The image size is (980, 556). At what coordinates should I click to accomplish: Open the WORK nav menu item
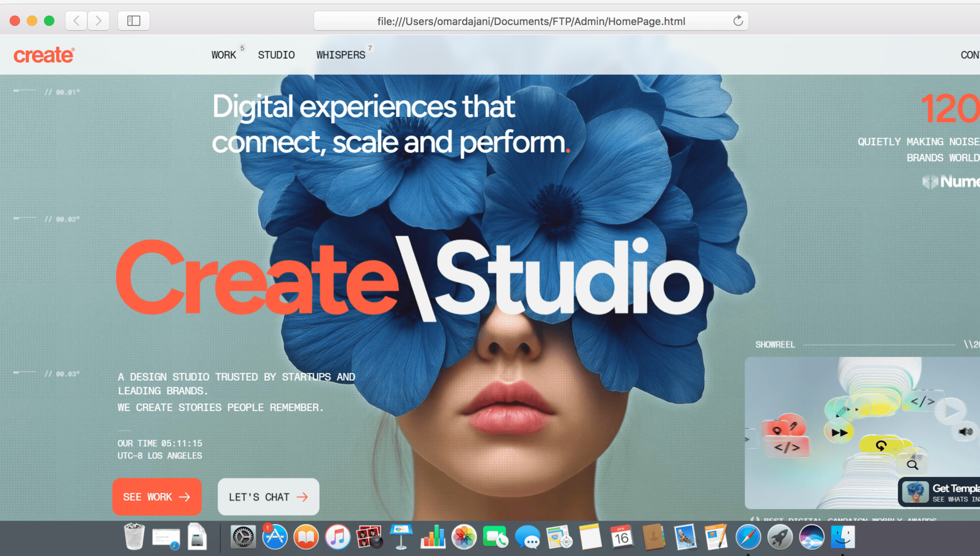tap(224, 55)
